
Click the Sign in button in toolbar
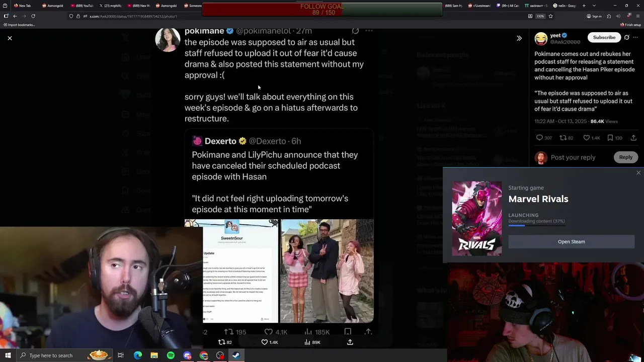[x=594, y=16]
